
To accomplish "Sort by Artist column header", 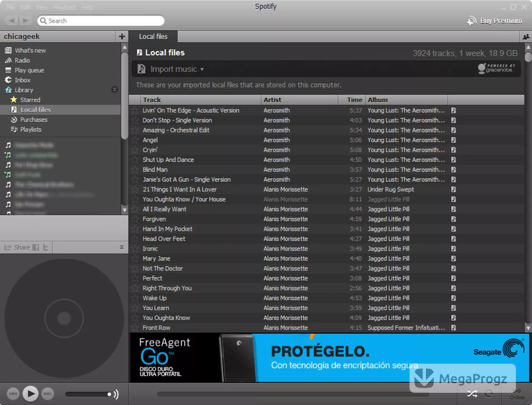I will [300, 100].
